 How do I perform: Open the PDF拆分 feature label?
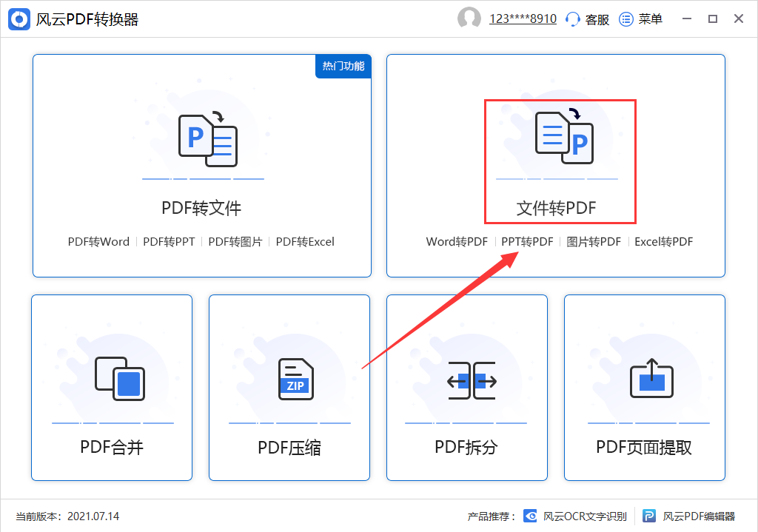pyautogui.click(x=466, y=448)
